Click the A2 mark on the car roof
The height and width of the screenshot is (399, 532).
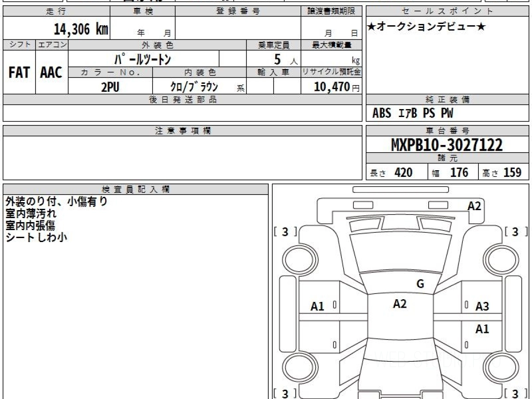pos(400,304)
